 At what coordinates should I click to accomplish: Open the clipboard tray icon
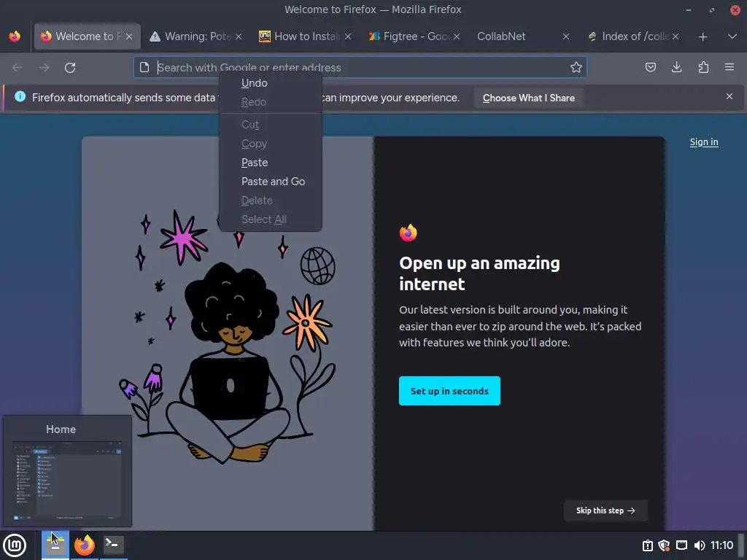pos(648,545)
